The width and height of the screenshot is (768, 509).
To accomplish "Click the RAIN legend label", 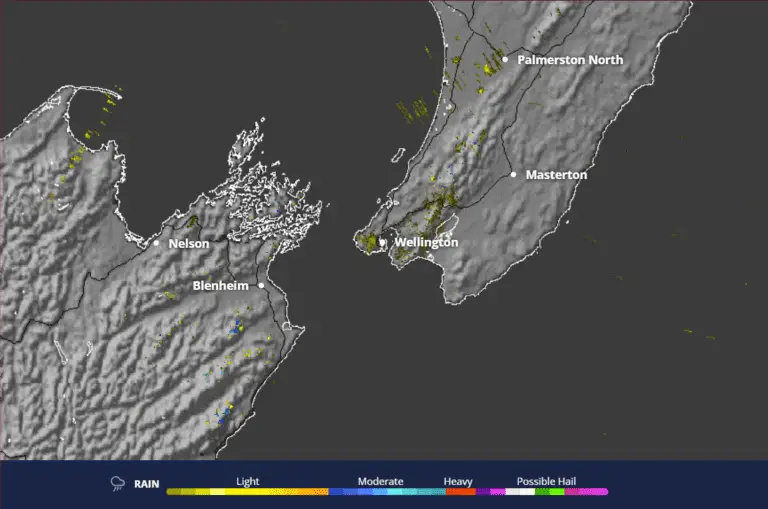I will (146, 484).
